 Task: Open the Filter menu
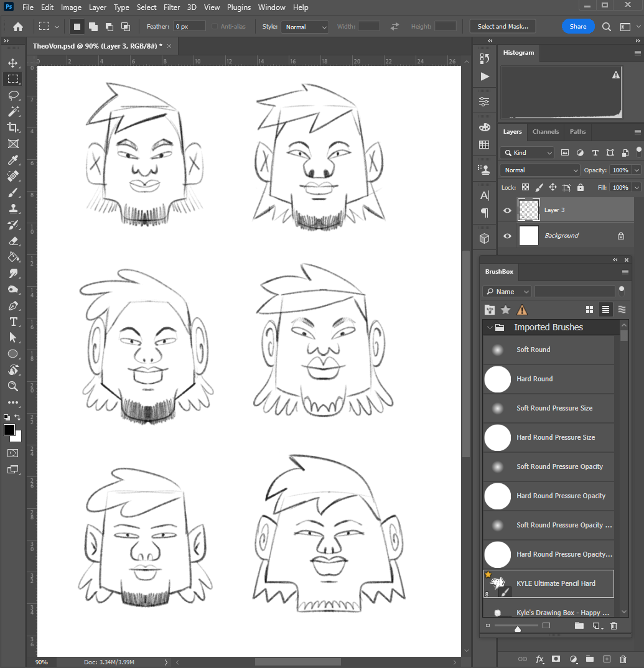pyautogui.click(x=172, y=7)
